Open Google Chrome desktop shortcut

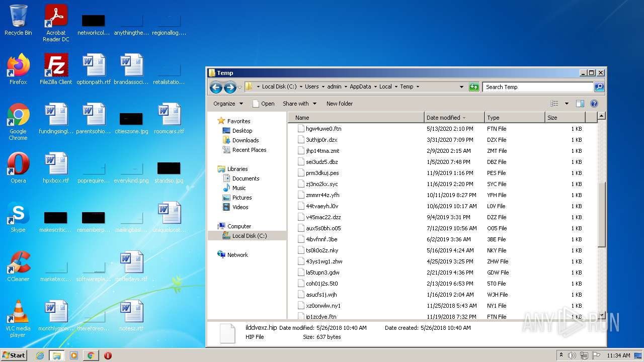[x=18, y=122]
